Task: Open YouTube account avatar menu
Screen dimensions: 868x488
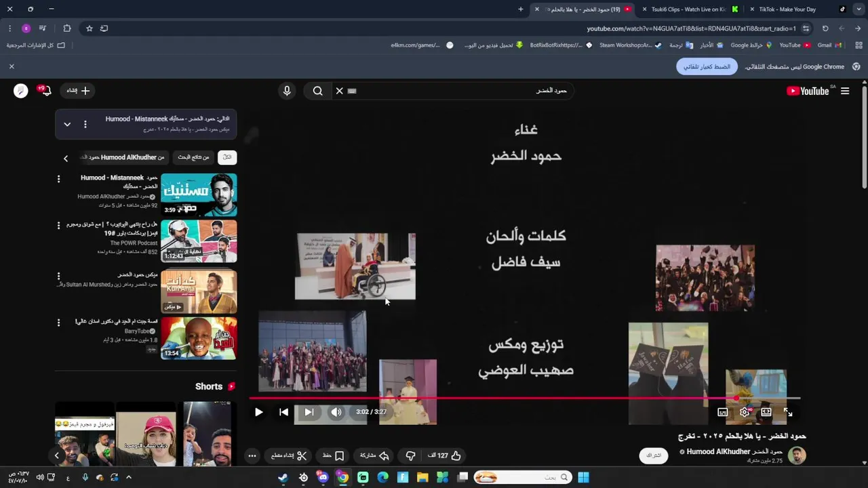Action: tap(21, 90)
